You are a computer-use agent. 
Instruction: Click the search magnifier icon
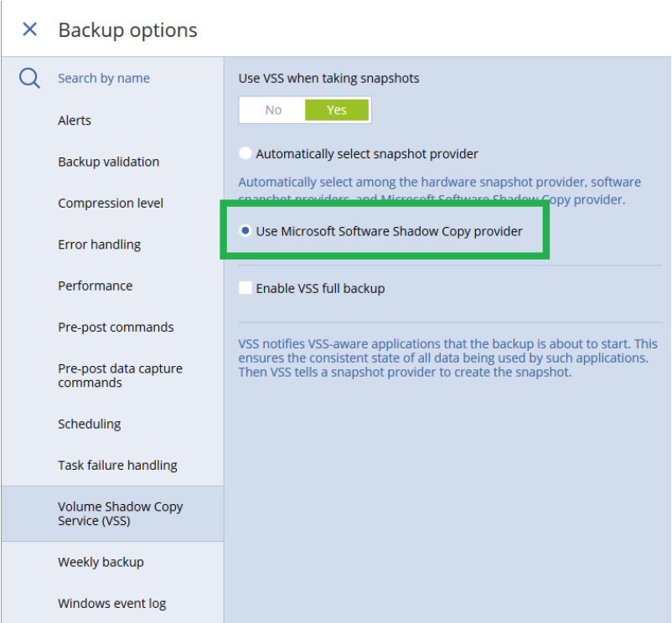pos(29,79)
